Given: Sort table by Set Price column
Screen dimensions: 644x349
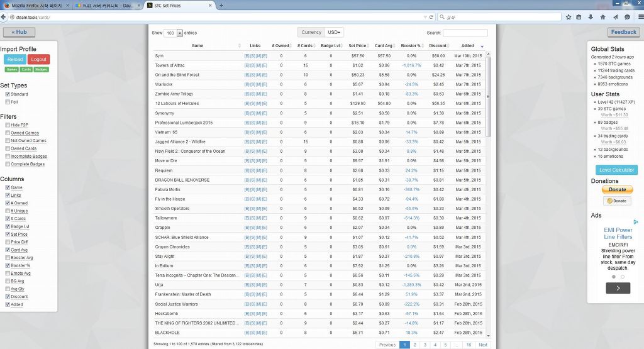Looking at the screenshot, I should [357, 45].
